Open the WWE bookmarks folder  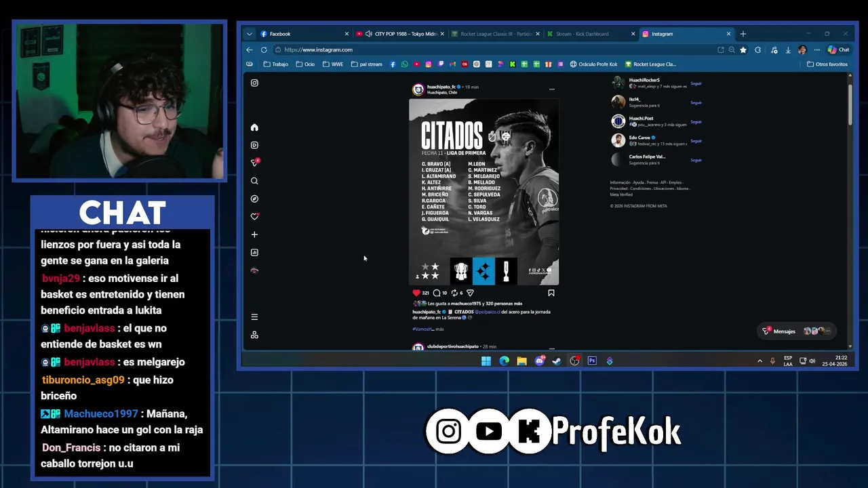point(333,64)
